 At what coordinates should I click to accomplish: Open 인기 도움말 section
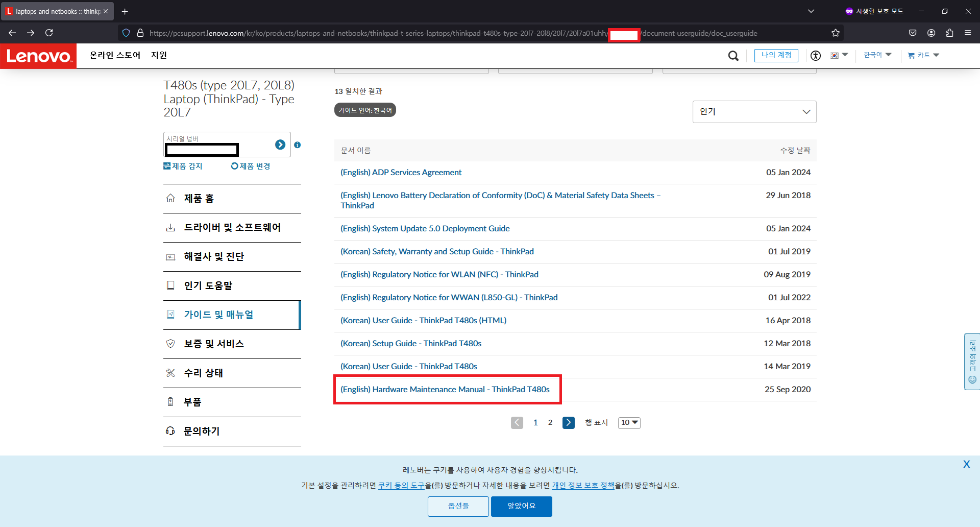(x=232, y=286)
